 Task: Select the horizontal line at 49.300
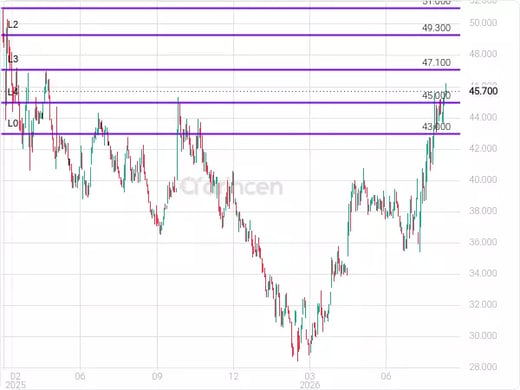point(231,35)
